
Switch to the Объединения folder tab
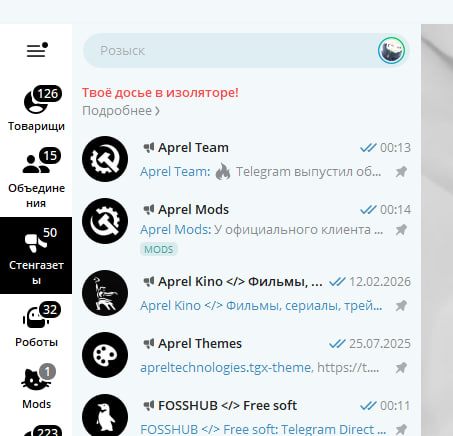click(36, 178)
